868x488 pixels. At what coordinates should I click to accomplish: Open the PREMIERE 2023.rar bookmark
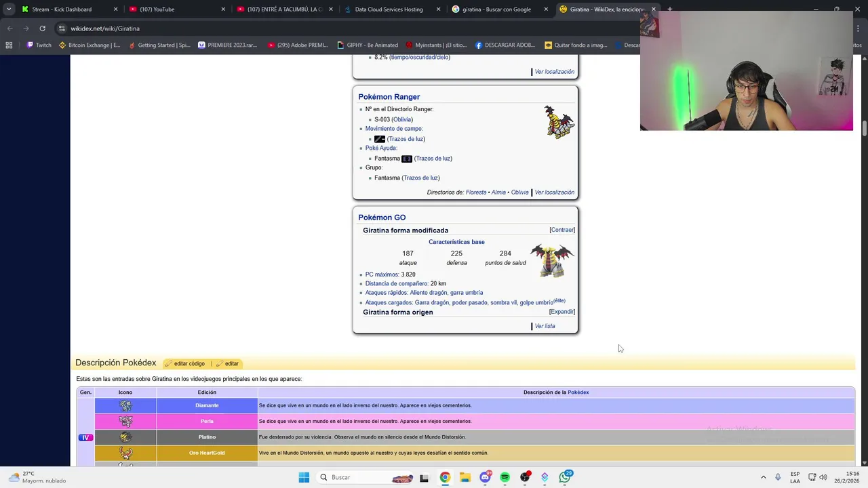point(228,45)
